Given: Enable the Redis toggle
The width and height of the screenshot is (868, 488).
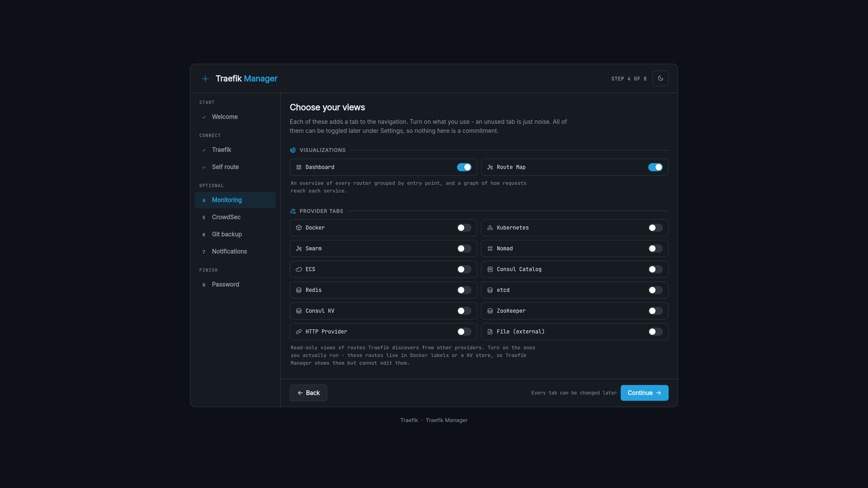Looking at the screenshot, I should [x=464, y=290].
